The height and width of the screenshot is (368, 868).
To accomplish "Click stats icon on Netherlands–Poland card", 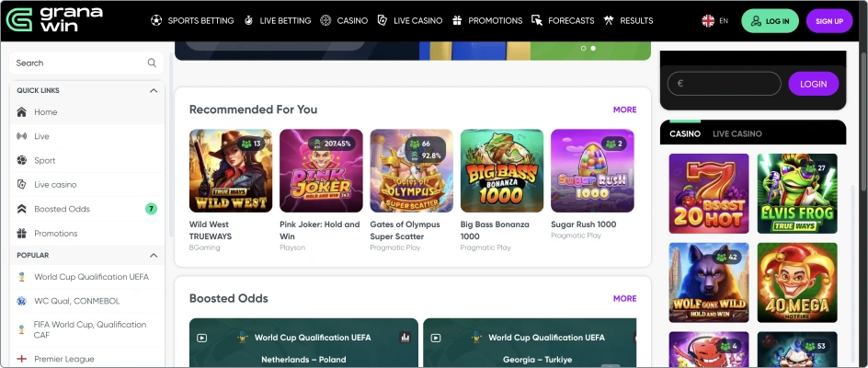I will [x=404, y=338].
